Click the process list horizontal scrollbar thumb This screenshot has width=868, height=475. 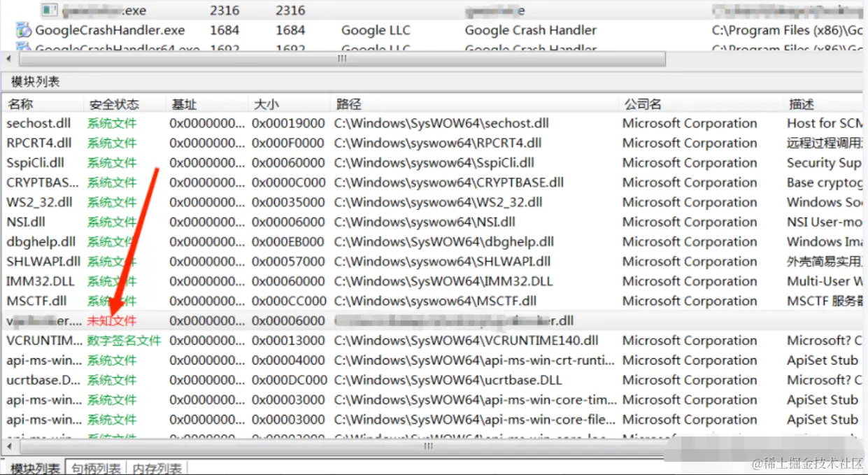click(x=341, y=59)
